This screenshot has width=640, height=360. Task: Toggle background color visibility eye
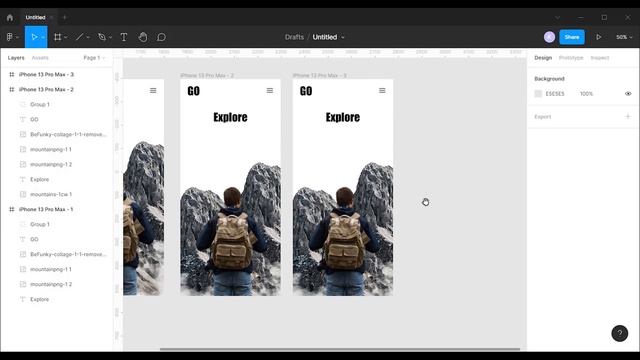[x=628, y=93]
